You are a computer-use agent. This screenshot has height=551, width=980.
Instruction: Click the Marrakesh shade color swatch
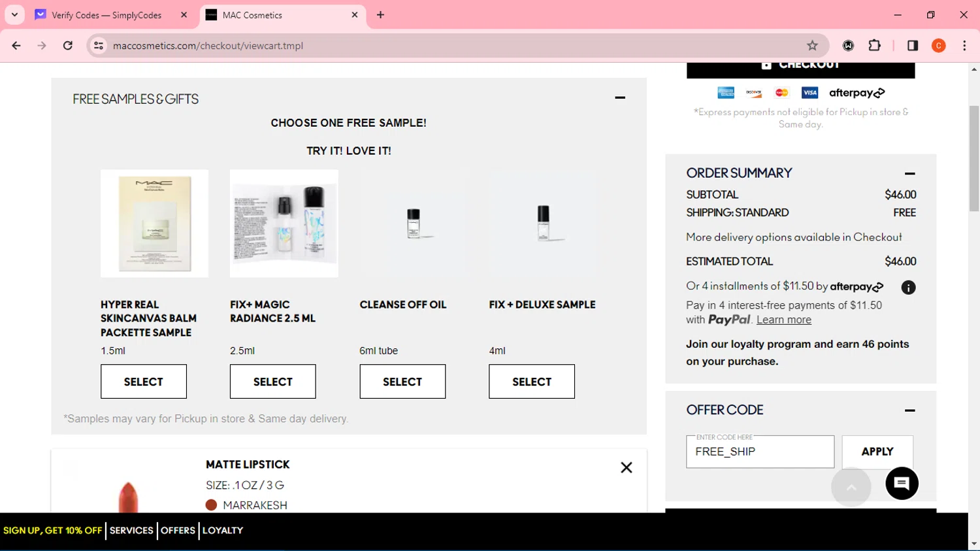211,505
